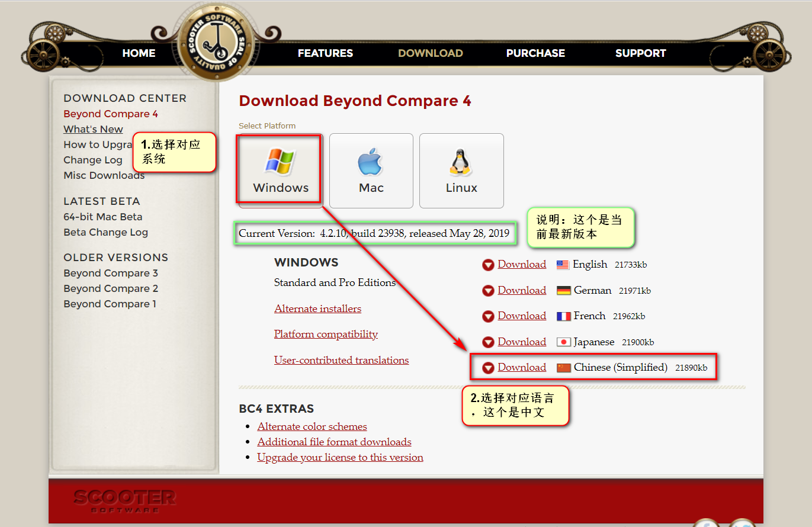Open the FEATURES navigation item
Viewport: 812px width, 527px height.
(x=325, y=53)
